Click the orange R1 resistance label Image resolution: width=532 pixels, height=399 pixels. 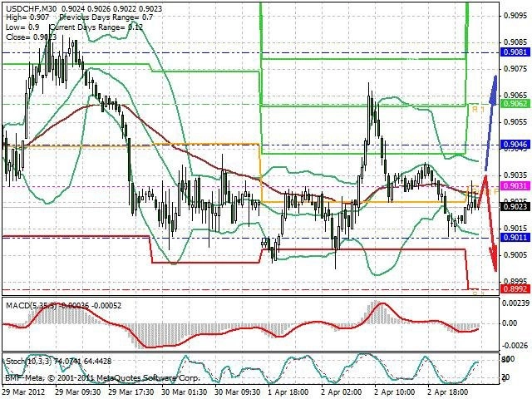pyautogui.click(x=479, y=109)
